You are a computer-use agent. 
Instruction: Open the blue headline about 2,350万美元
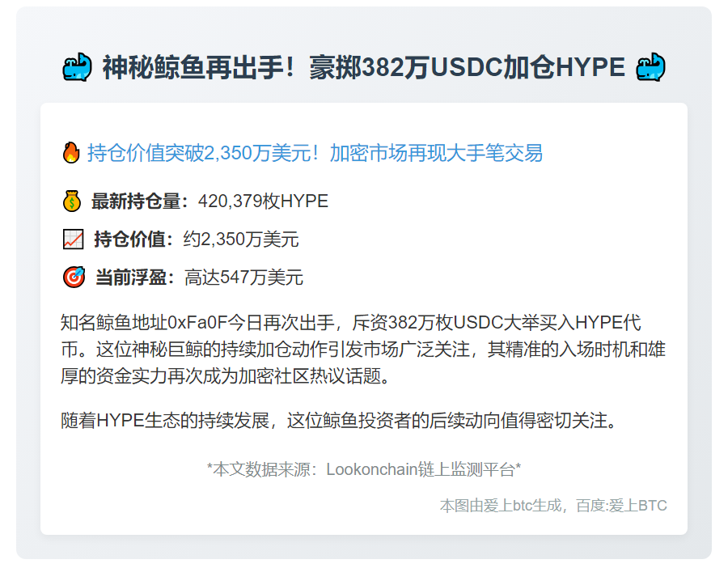pos(315,153)
